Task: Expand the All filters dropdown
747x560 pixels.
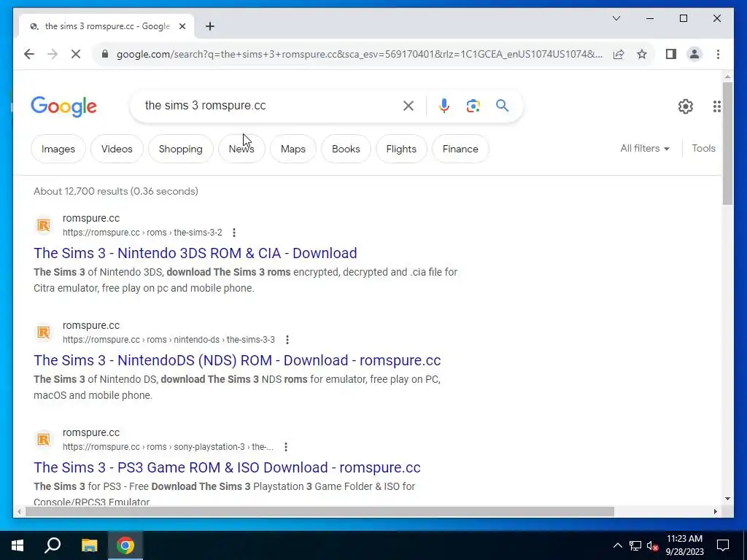Action: pyautogui.click(x=645, y=149)
